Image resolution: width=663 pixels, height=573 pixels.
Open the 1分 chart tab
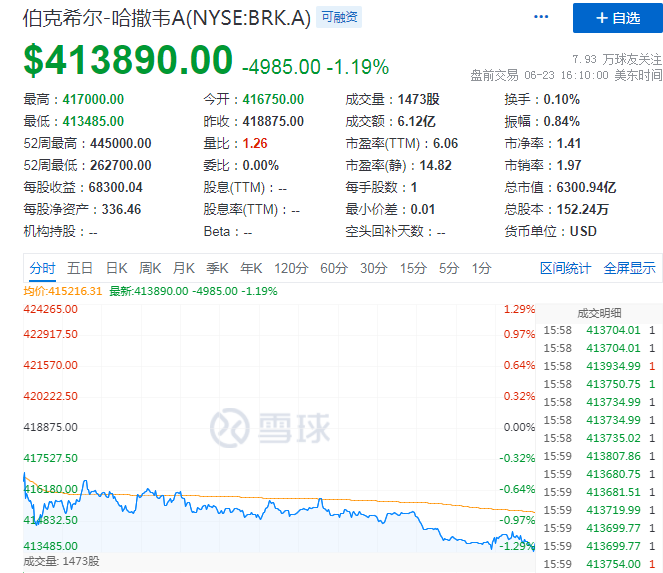pyautogui.click(x=482, y=268)
